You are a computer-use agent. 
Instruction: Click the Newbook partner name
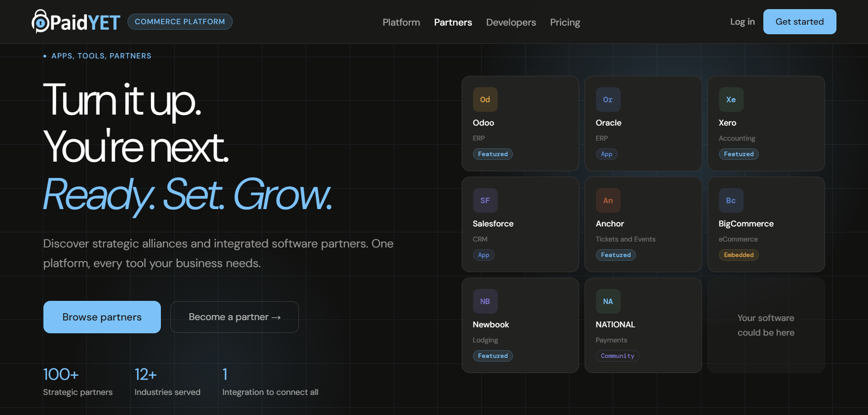tap(491, 325)
